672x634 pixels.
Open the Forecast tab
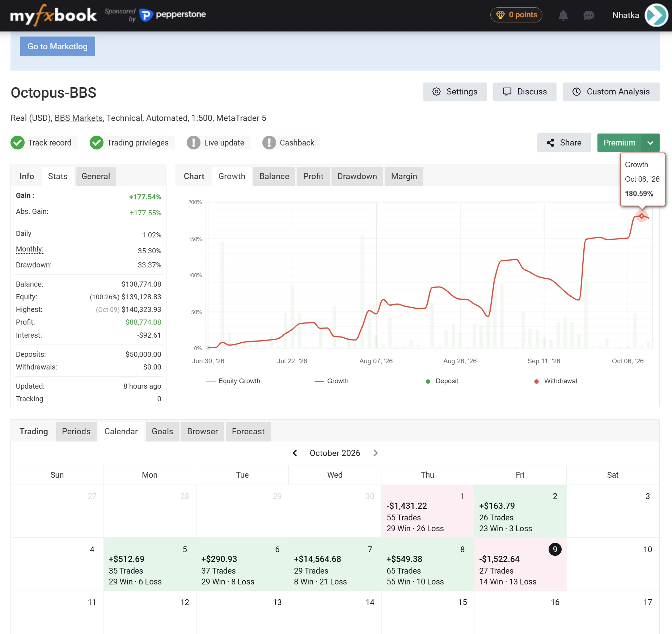pos(248,431)
